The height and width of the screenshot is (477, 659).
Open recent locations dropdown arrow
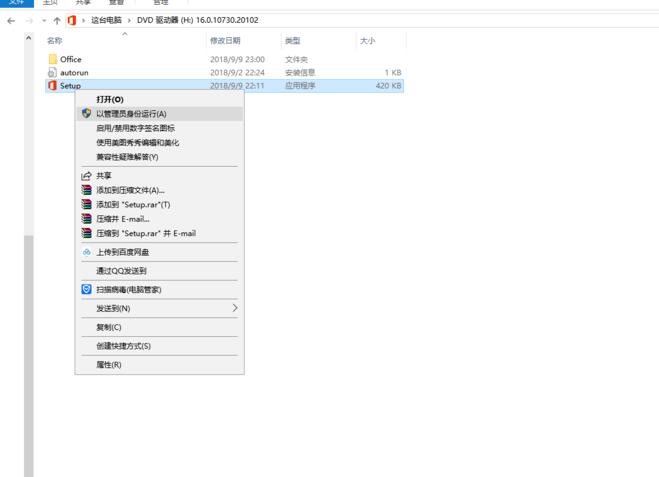point(44,21)
